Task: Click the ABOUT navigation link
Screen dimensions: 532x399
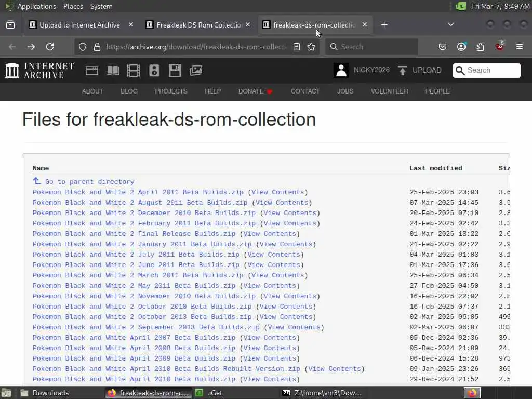Action: 92,91
